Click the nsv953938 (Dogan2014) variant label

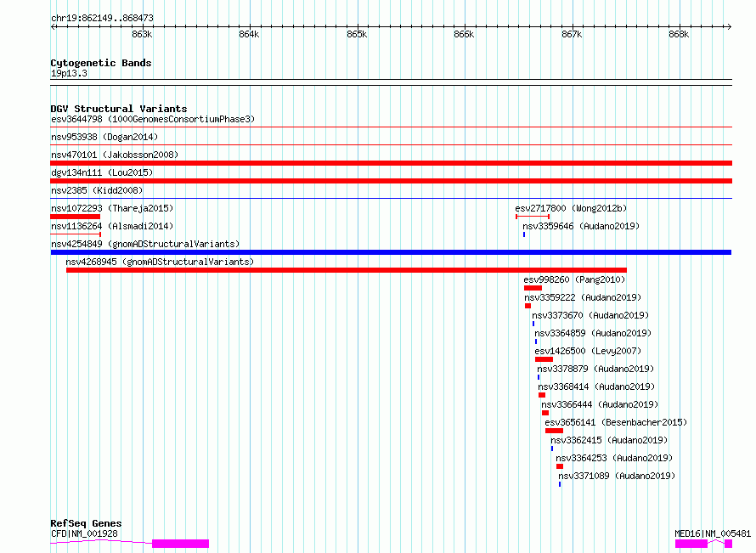[104, 137]
